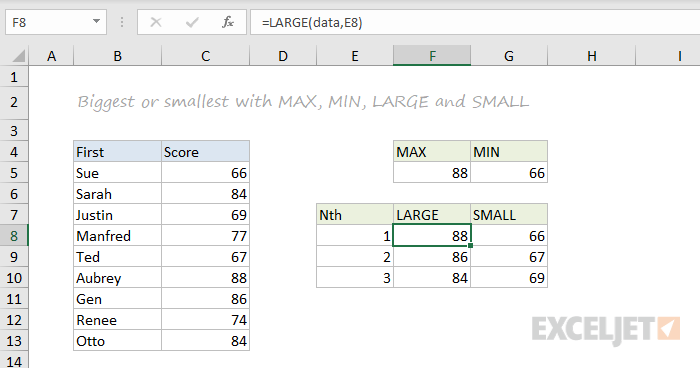Select the cell containing 'Justin'
700x368 pixels.
[117, 215]
